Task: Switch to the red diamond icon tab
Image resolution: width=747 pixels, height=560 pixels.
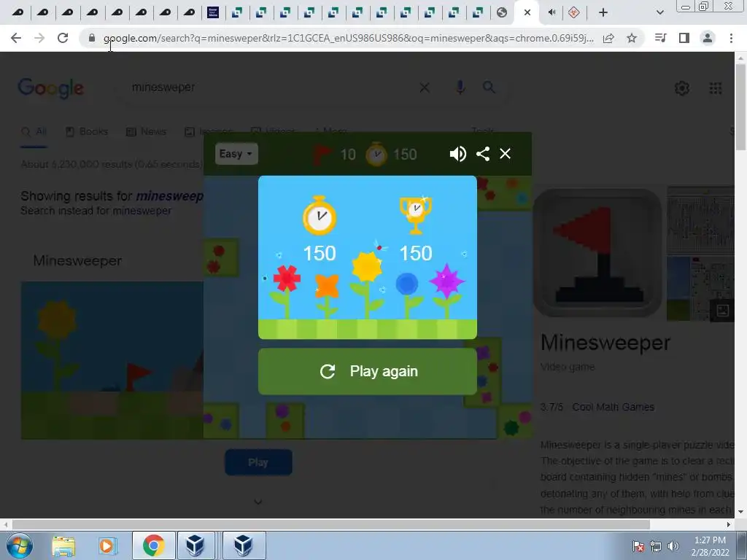Action: (574, 13)
